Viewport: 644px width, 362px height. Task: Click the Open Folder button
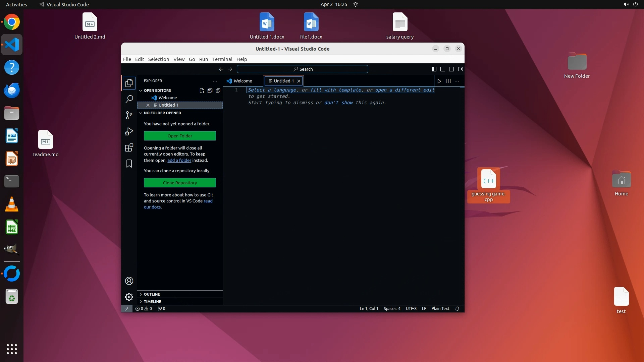180,136
